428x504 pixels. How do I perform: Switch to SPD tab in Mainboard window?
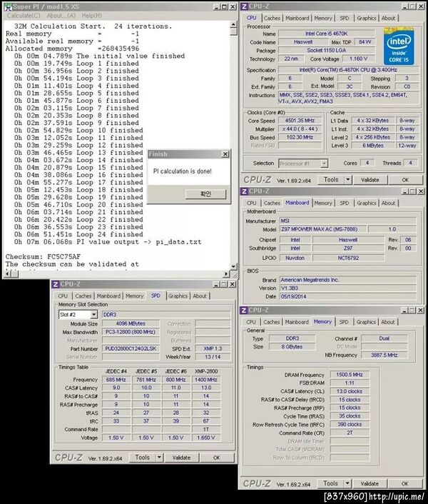[345, 203]
